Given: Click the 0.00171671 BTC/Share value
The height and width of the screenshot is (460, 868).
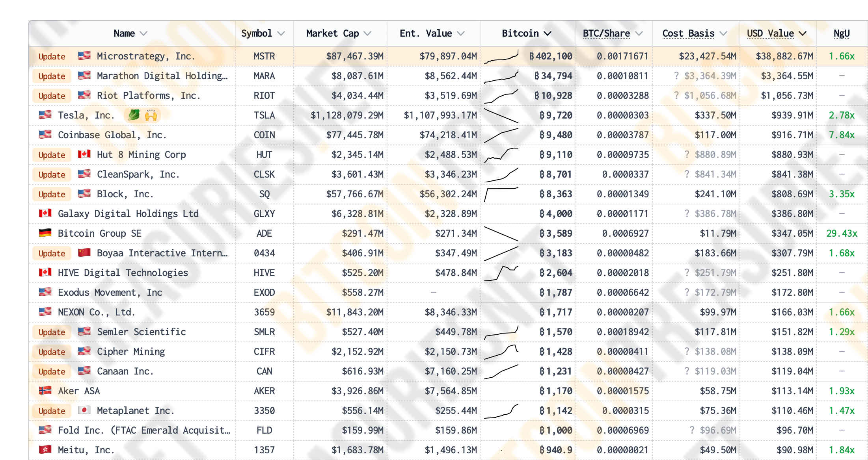Looking at the screenshot, I should pos(623,56).
